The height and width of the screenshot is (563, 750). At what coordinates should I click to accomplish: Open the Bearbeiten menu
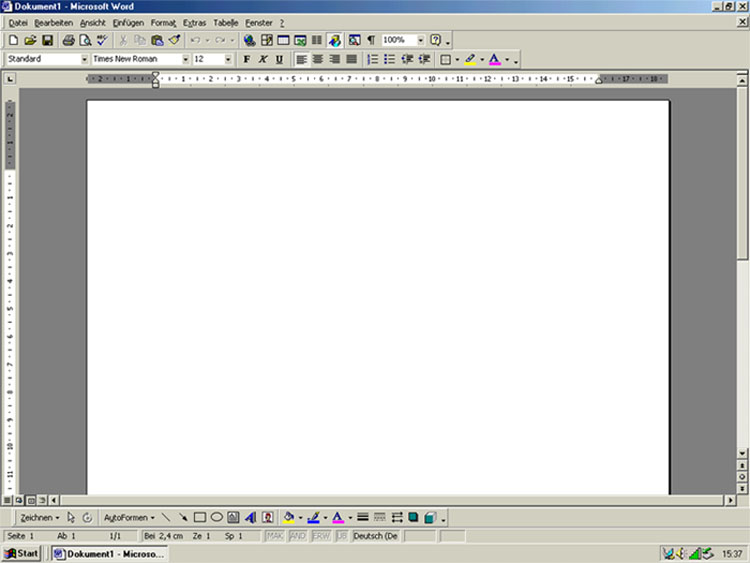54,23
